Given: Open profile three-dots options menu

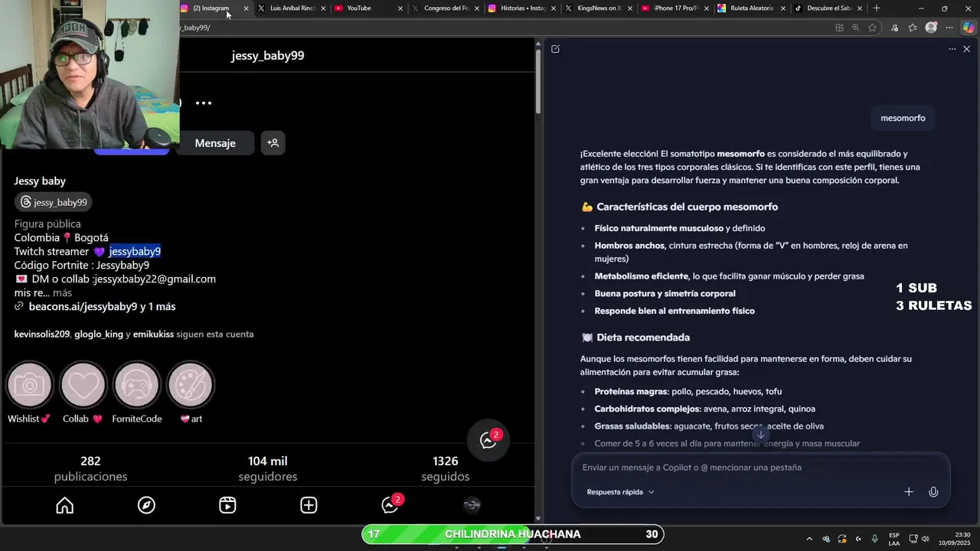Looking at the screenshot, I should 203,103.
